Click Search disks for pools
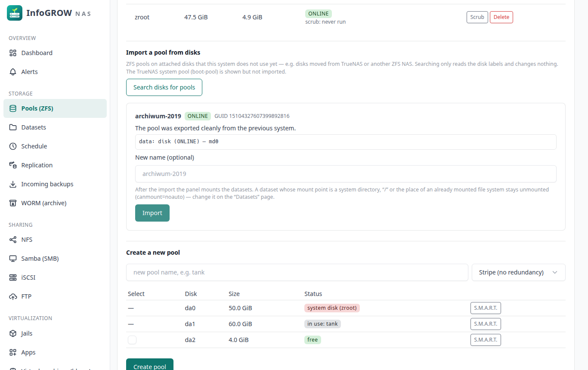Screen dimensions: 588x370 164,87
